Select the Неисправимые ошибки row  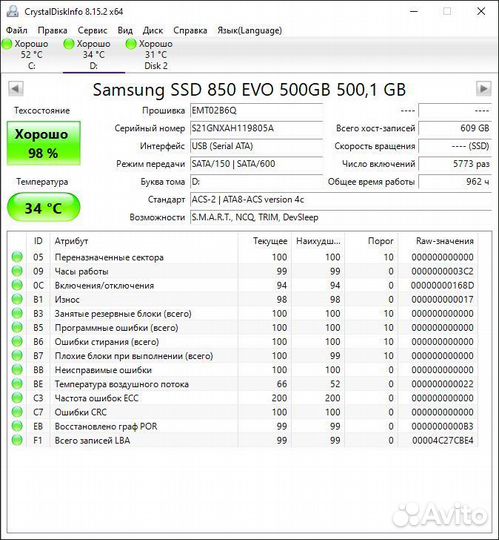click(243, 370)
